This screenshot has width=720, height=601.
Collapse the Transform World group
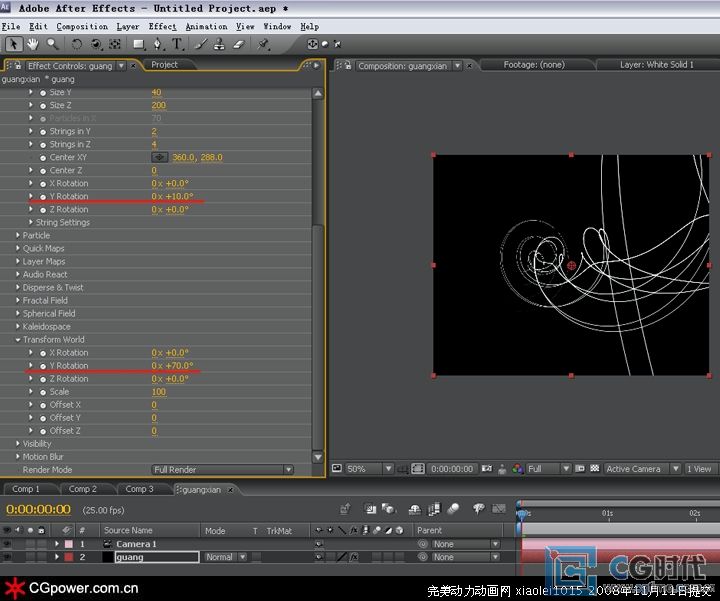[x=17, y=340]
